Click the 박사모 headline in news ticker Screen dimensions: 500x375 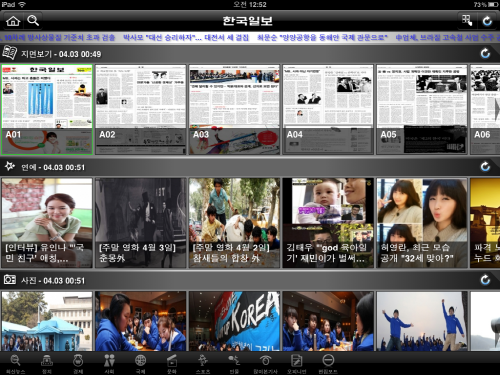pos(186,37)
